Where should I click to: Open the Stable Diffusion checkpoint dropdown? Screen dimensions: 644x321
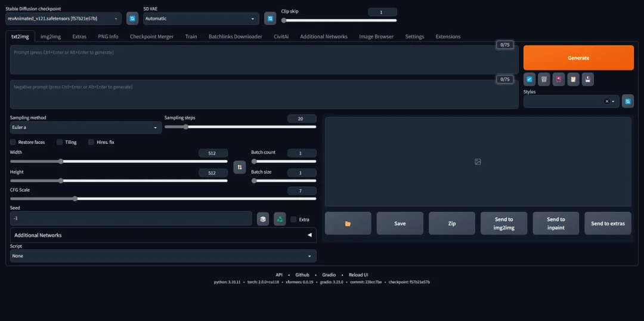coord(64,18)
